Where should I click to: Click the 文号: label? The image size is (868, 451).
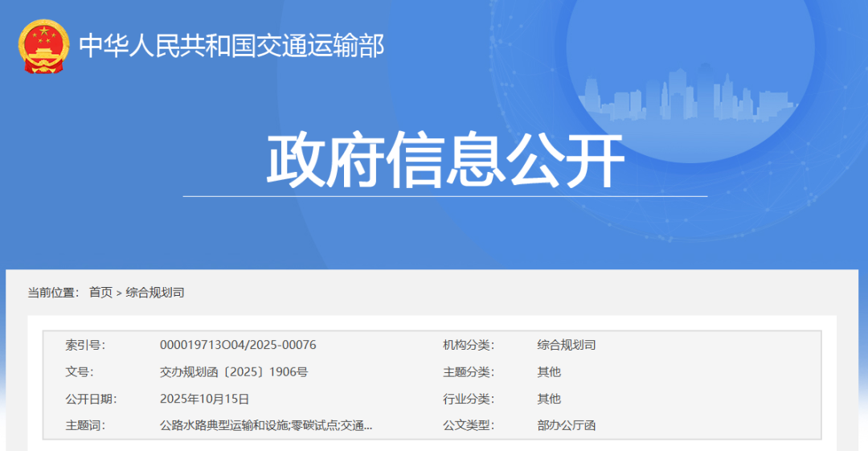(x=80, y=371)
